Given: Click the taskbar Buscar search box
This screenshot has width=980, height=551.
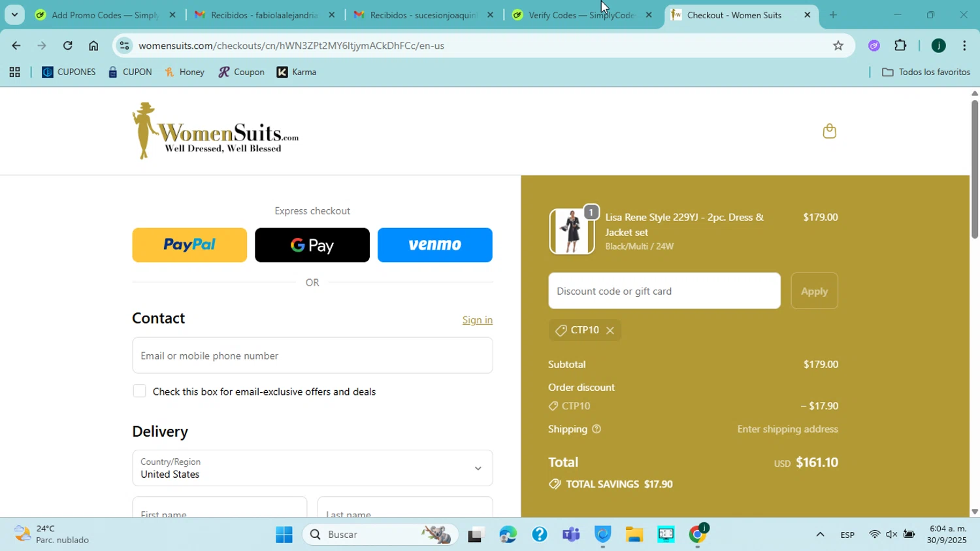Looking at the screenshot, I should pyautogui.click(x=380, y=535).
